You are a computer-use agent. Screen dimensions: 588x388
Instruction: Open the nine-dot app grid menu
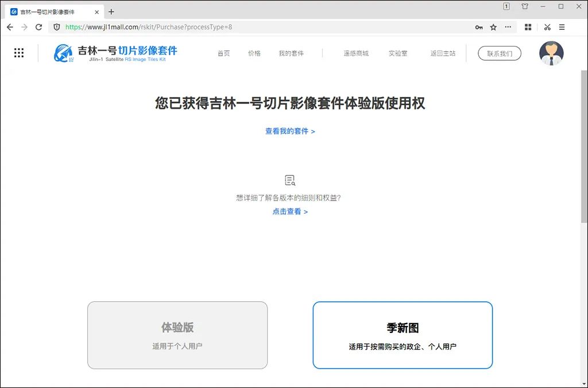pyautogui.click(x=19, y=53)
